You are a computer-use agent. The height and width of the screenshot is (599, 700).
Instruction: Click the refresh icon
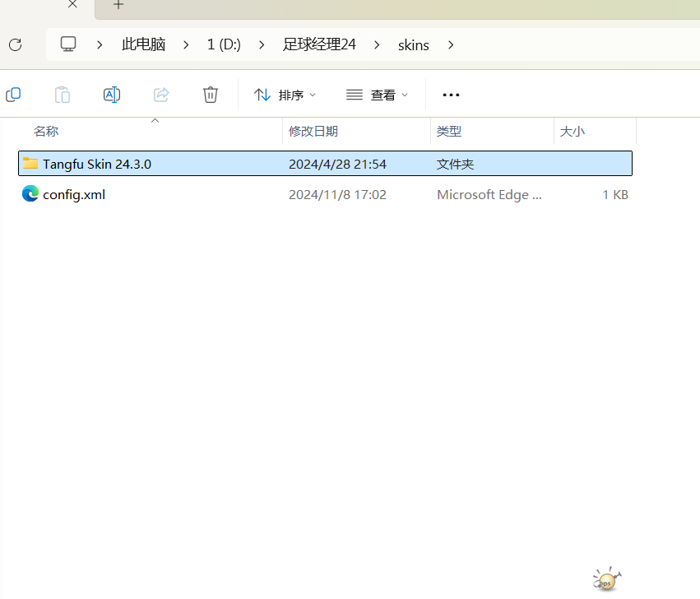15,44
